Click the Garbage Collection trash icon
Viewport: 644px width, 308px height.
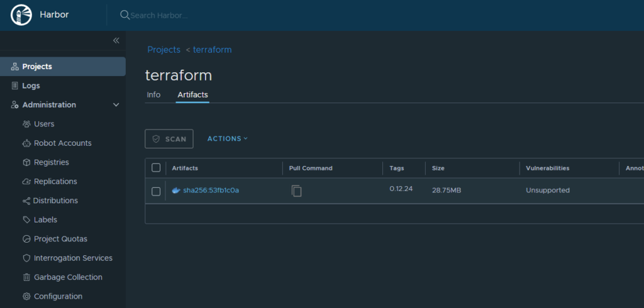26,277
